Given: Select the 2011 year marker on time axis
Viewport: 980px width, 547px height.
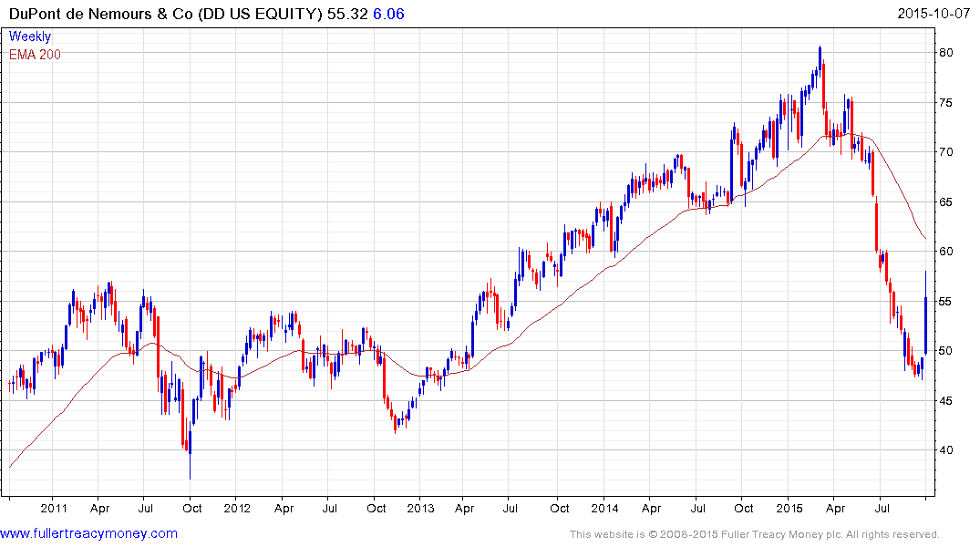Looking at the screenshot, I should click(x=54, y=508).
